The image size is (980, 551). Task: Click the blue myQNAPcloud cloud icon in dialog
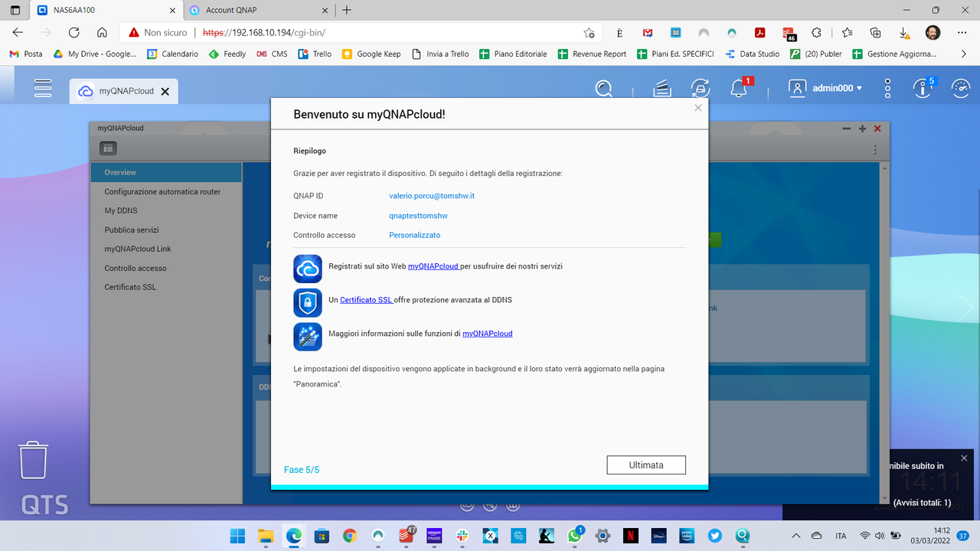[x=308, y=269]
